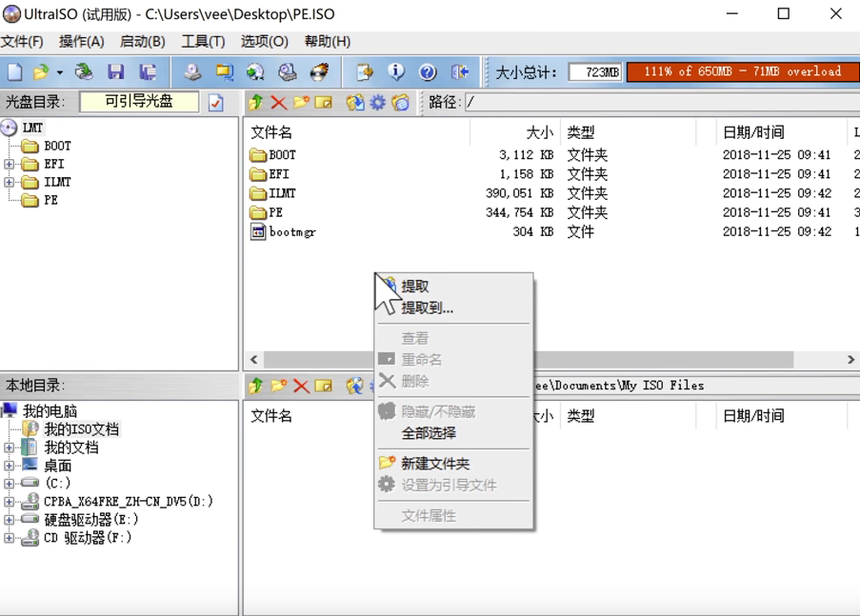
Task: Expand CD 驱动器(F:) node
Action: click(9, 538)
